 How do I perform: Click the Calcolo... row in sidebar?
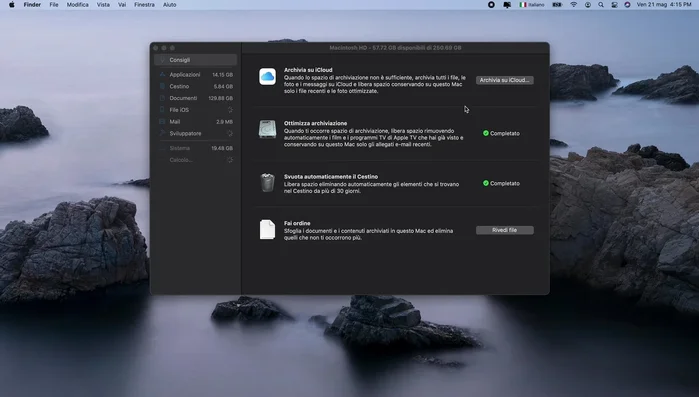pyautogui.click(x=195, y=160)
